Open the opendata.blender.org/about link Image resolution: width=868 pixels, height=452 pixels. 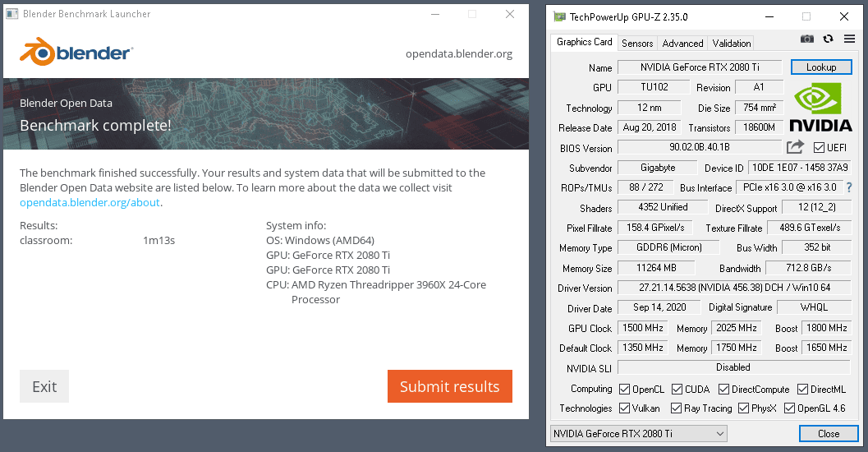90,203
